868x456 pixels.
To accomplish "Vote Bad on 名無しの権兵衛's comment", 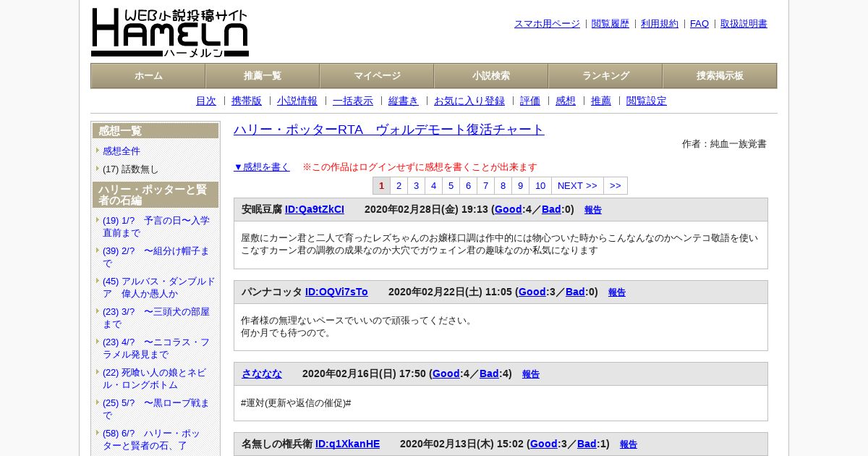I will [587, 444].
